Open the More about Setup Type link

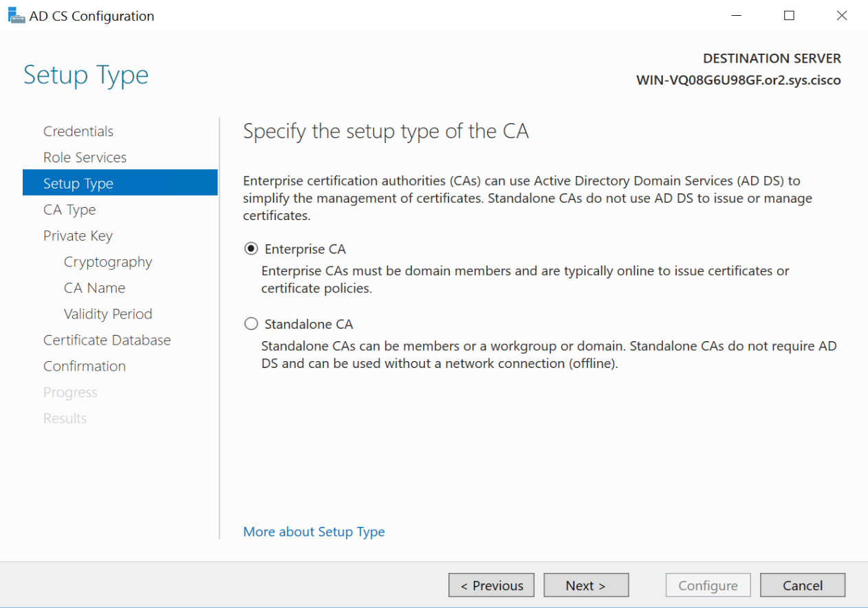click(x=314, y=532)
